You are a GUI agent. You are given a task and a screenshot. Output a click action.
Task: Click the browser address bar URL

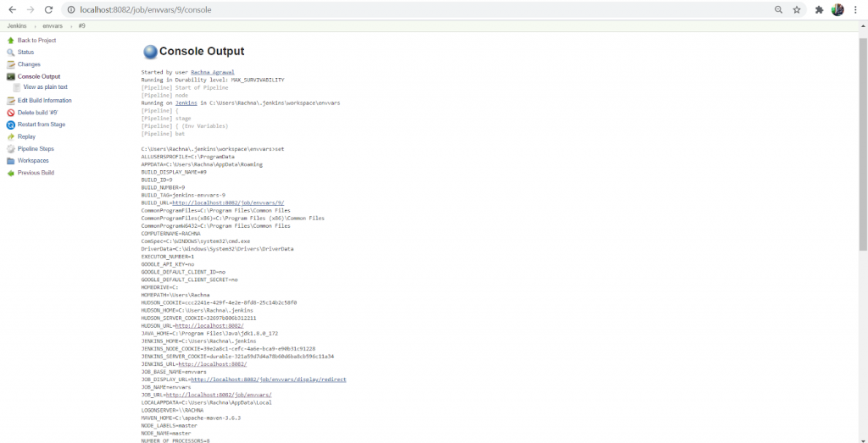coord(146,10)
